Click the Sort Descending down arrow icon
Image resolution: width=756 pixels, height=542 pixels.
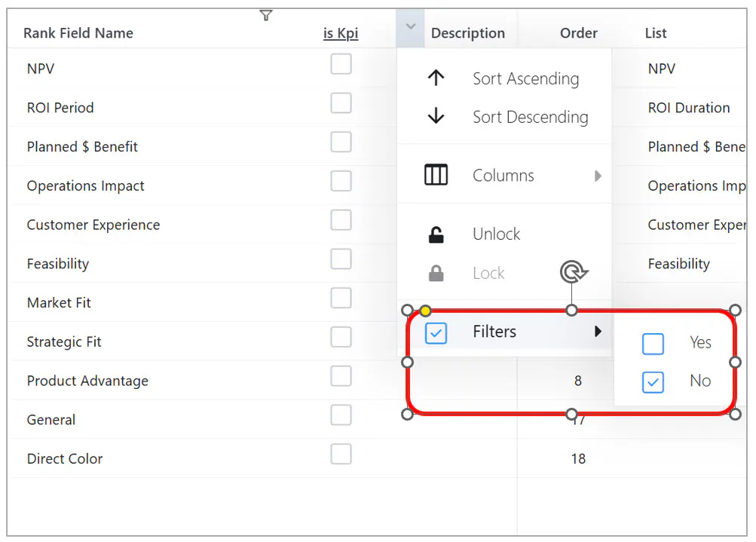coord(436,116)
